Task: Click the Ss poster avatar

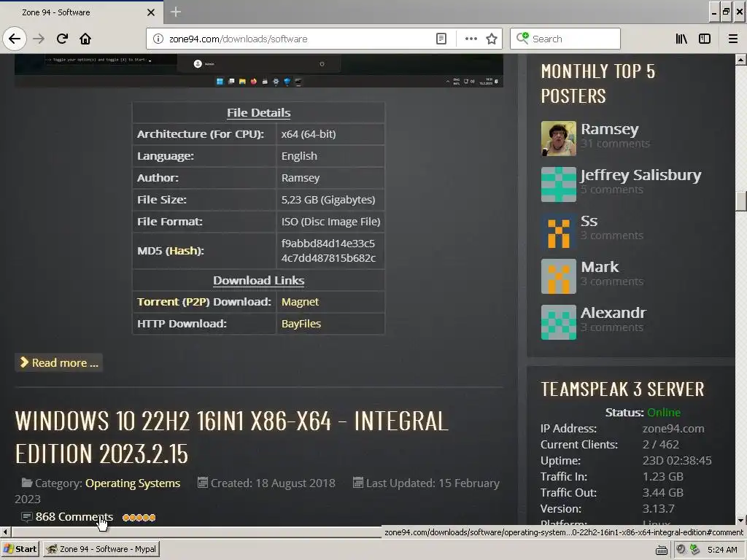Action: pos(558,230)
